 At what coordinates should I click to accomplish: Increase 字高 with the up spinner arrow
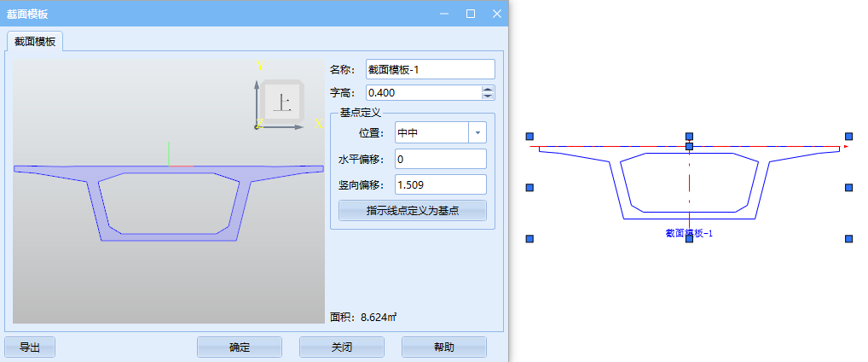pyautogui.click(x=488, y=90)
